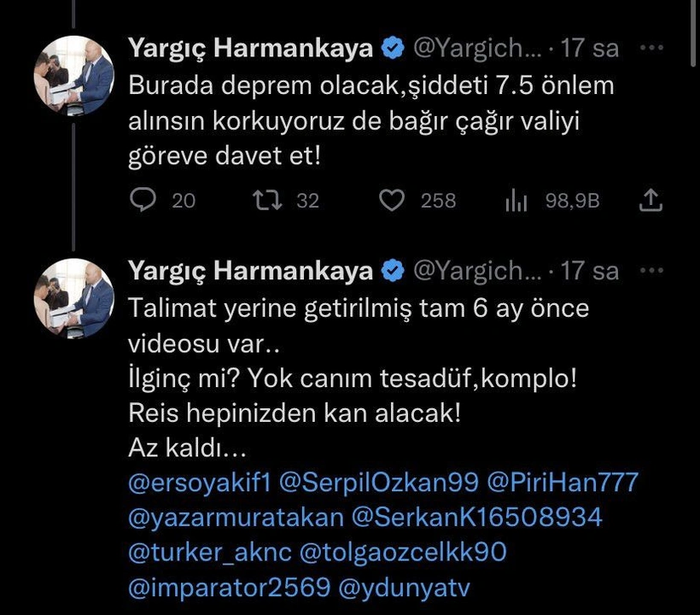
Task: Reply to the first earthquake tweet
Action: (x=142, y=200)
